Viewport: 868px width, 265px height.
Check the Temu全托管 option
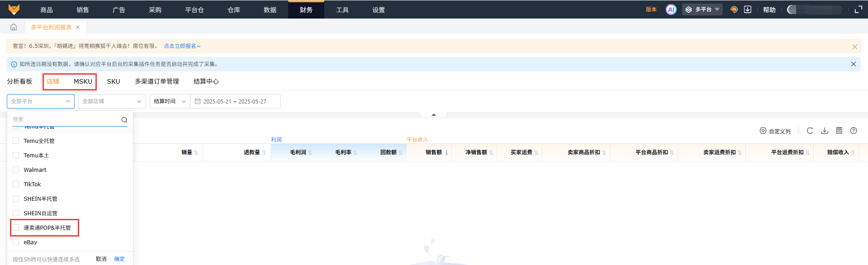pyautogui.click(x=16, y=141)
